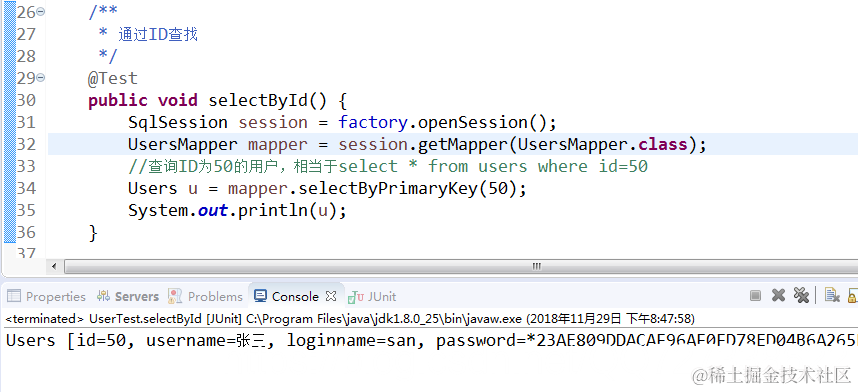Remove the launch with the single X icon
858x392 pixels.
pyautogui.click(x=778, y=296)
